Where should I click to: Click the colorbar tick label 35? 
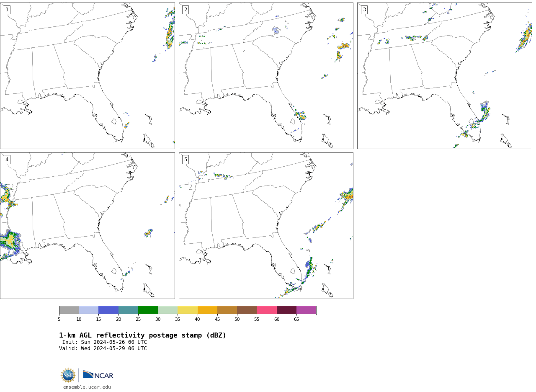click(x=178, y=320)
